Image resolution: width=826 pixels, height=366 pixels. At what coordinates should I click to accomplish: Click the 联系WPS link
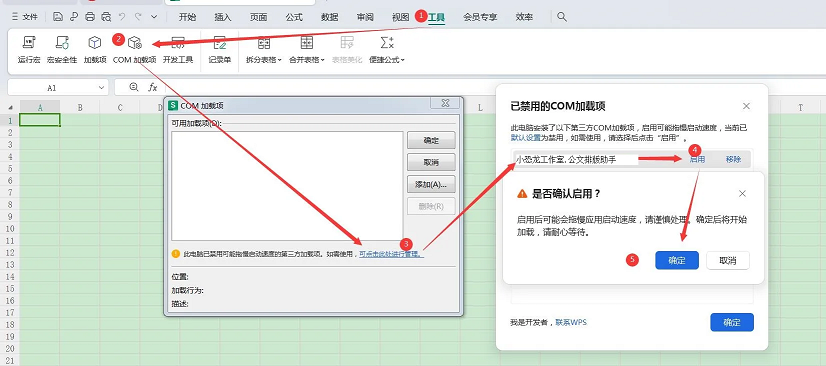coord(571,322)
